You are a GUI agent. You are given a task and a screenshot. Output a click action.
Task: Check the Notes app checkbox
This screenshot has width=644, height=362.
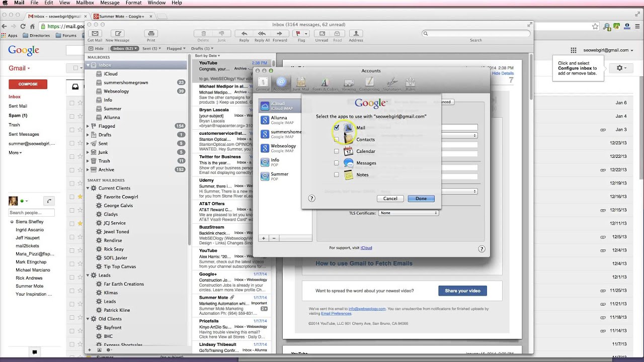(337, 174)
